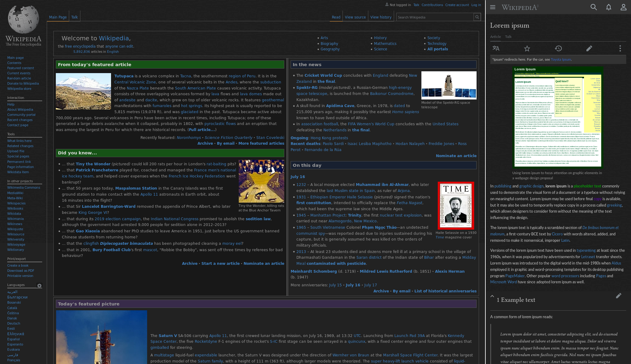Click the desktop search submit button
The height and width of the screenshot is (364, 631).
point(477,17)
